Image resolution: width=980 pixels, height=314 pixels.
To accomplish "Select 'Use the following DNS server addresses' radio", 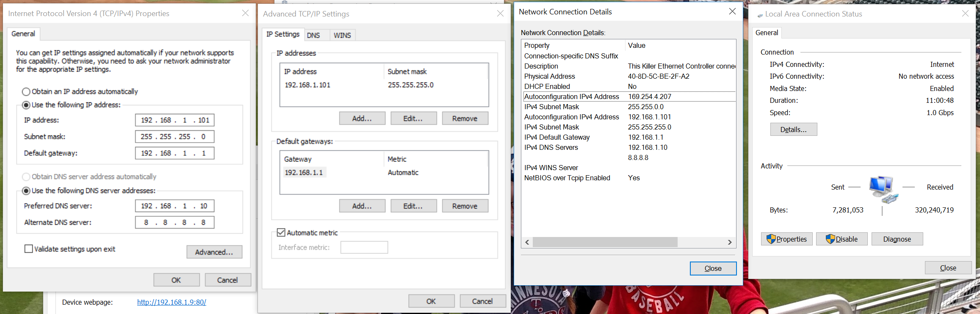I will pos(26,191).
